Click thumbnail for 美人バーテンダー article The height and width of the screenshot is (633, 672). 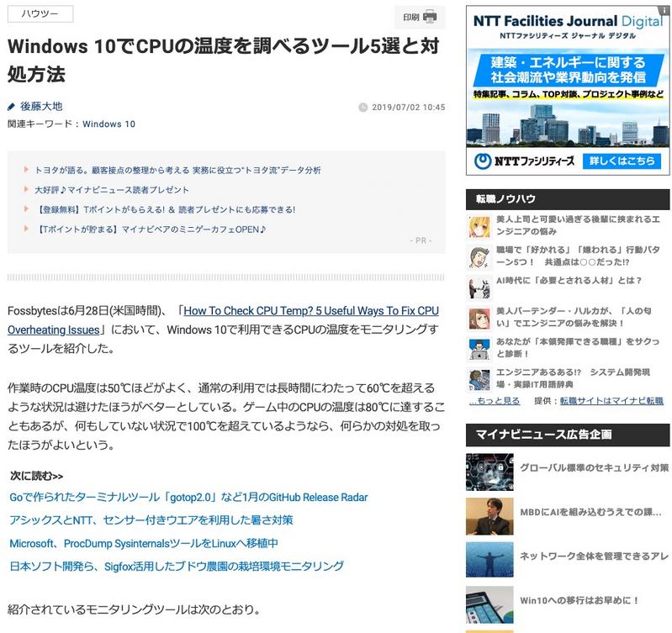click(x=479, y=319)
